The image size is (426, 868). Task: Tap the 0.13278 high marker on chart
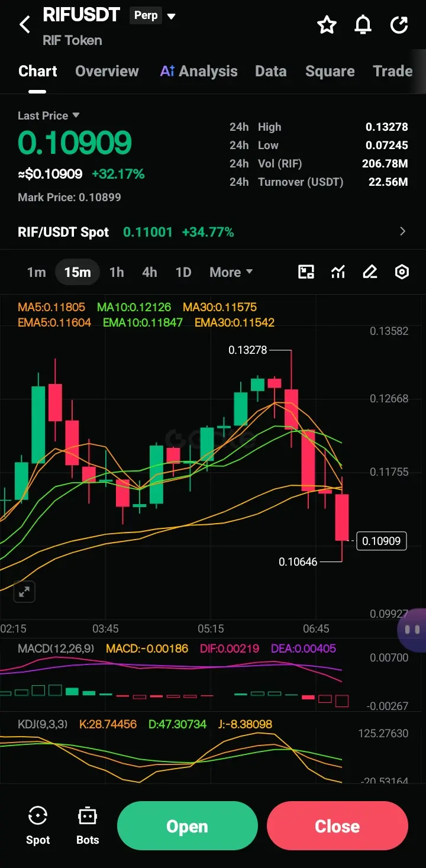click(x=248, y=350)
